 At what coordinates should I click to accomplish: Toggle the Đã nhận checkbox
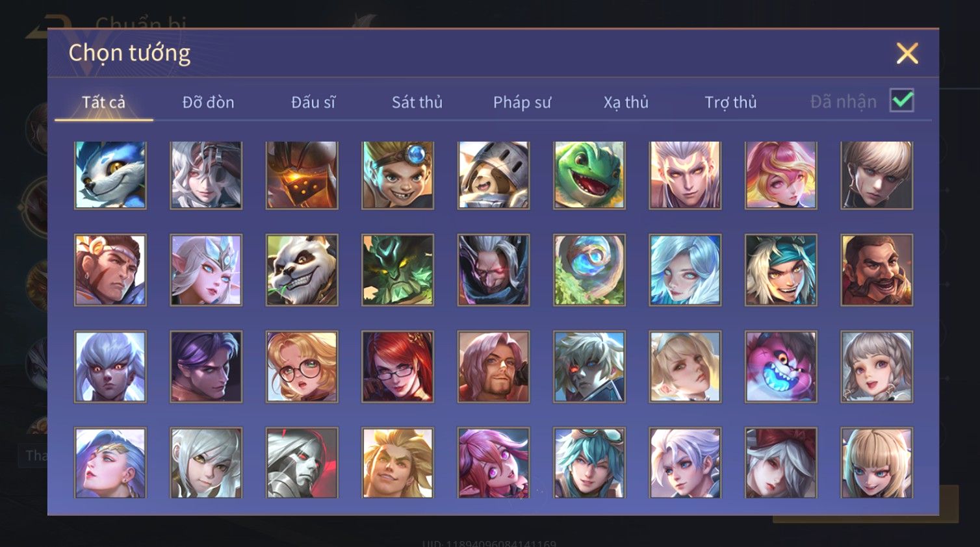click(x=902, y=101)
